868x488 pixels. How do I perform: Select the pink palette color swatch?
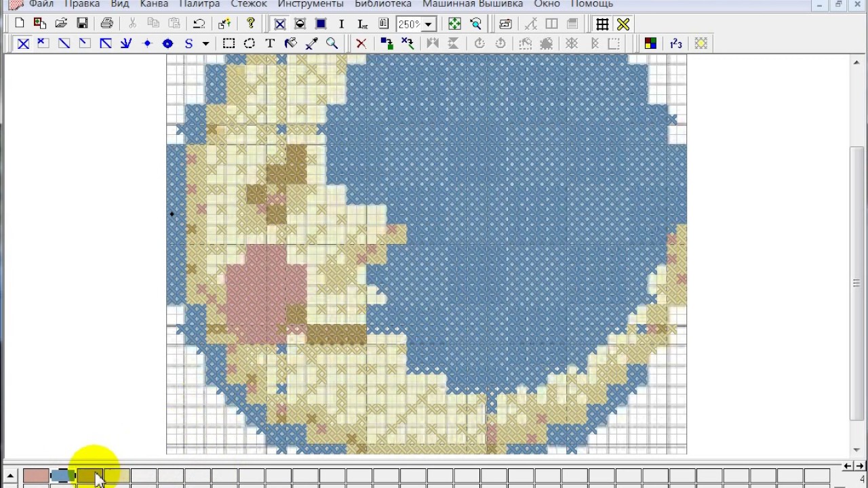(36, 476)
